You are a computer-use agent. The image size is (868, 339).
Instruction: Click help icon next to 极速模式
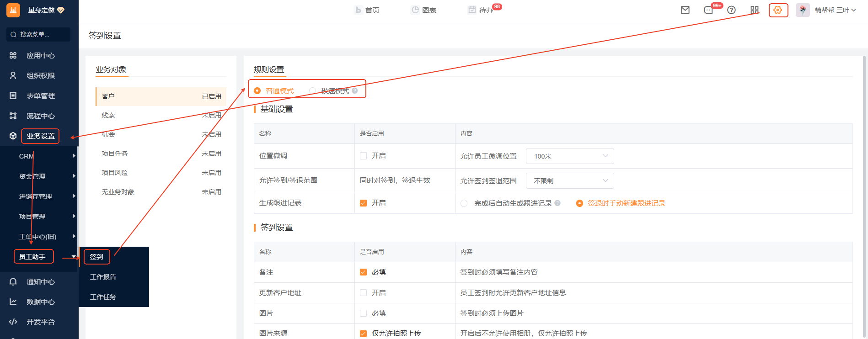pyautogui.click(x=355, y=90)
